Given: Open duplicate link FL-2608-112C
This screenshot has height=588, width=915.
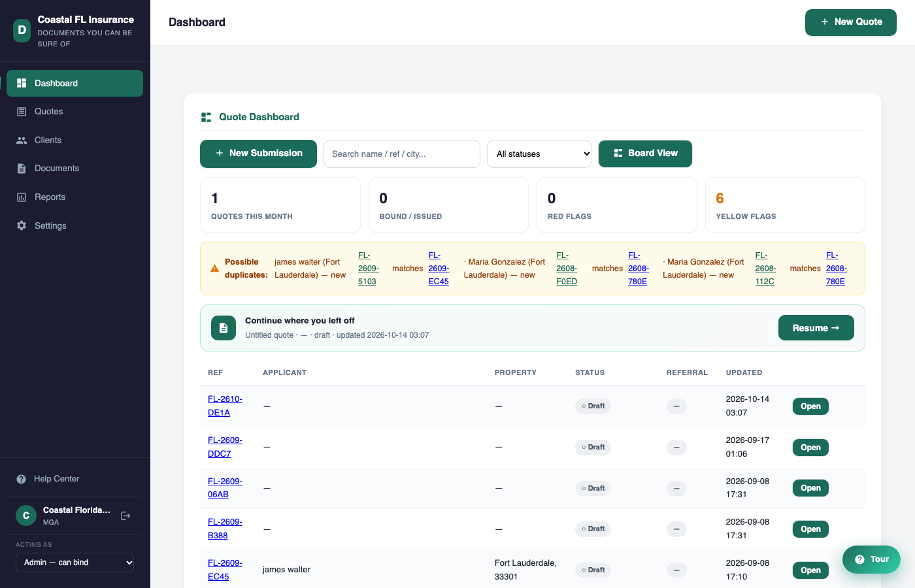Looking at the screenshot, I should (765, 269).
